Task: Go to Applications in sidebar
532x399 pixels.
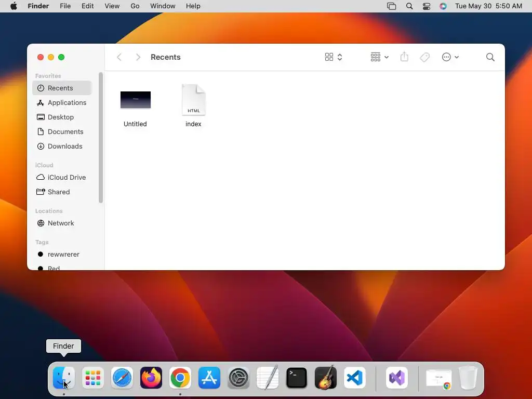Action: click(62, 102)
